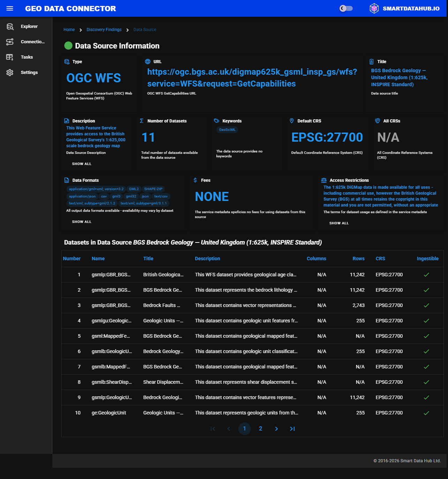
Task: Click the BGS Bedrock Geology data source title
Action: (399, 77)
